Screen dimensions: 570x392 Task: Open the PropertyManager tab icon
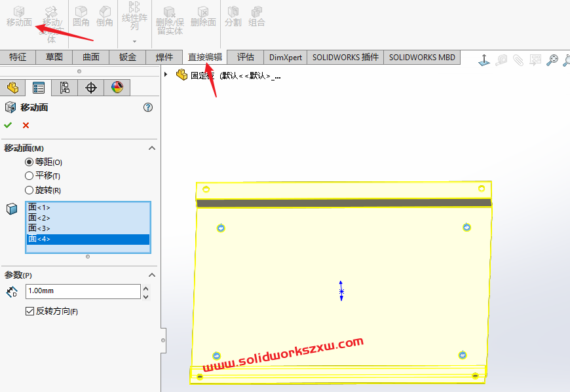(39, 88)
